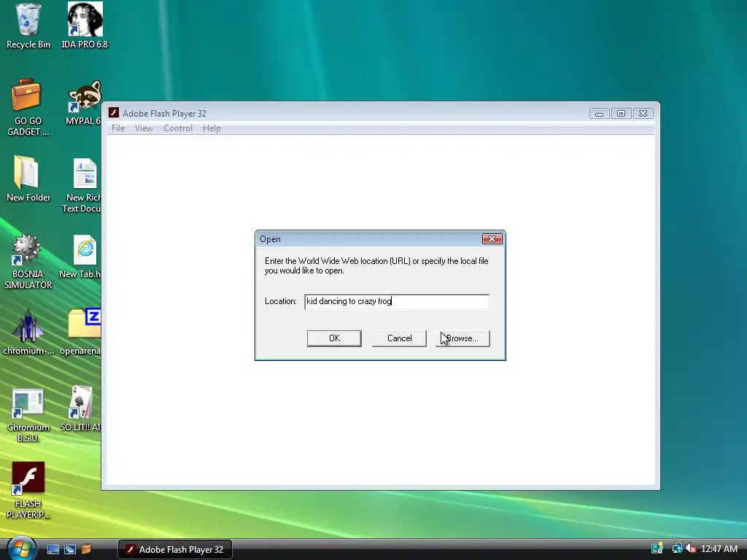
Task: Click the network tray icon
Action: pyautogui.click(x=677, y=548)
